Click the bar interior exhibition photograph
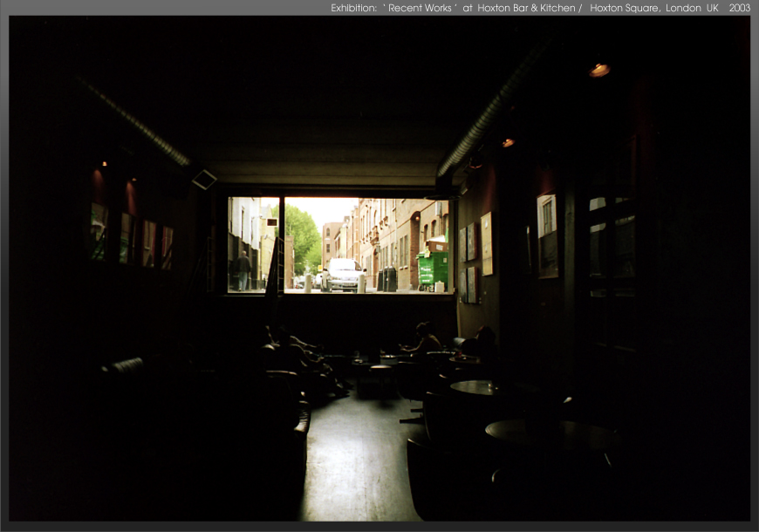The height and width of the screenshot is (532, 759). 379,269
